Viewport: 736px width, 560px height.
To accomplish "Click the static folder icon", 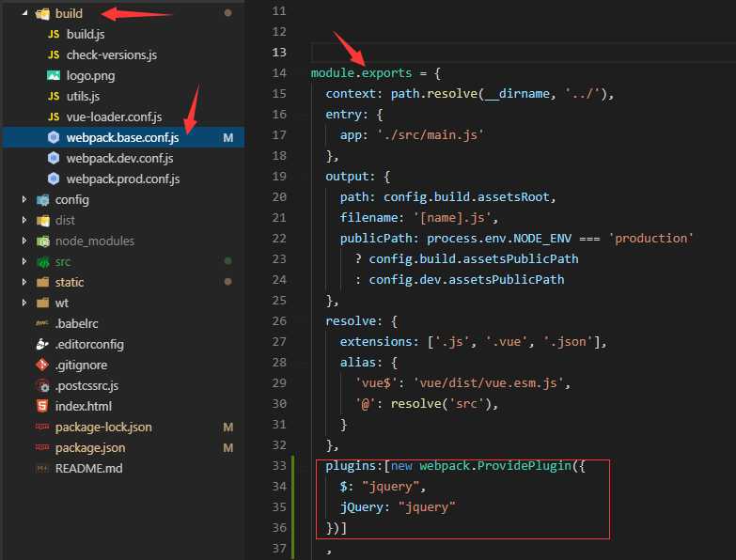I will coord(42,282).
